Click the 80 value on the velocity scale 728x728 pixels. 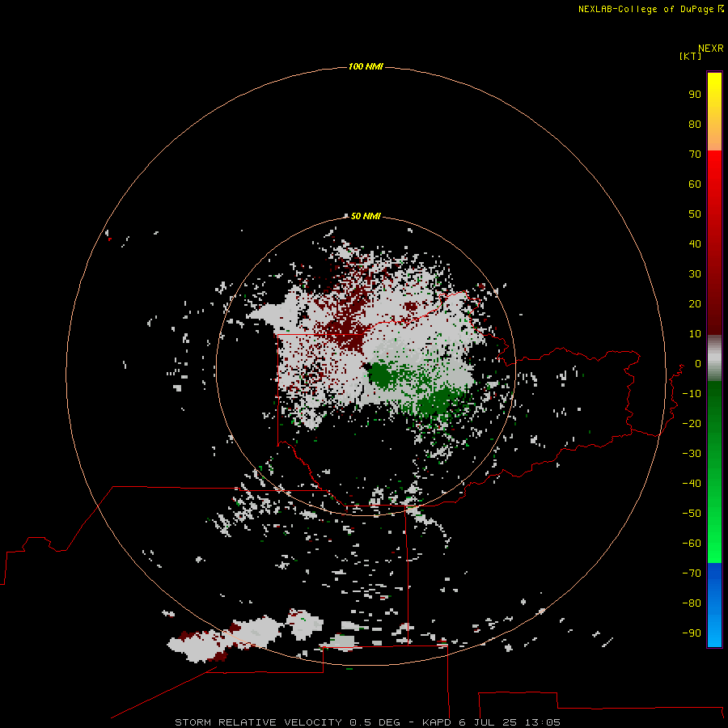pyautogui.click(x=695, y=124)
